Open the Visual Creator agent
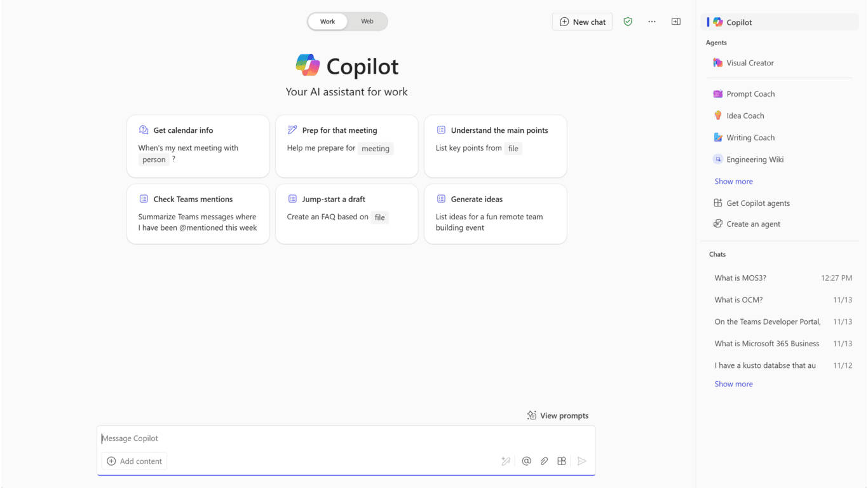Viewport: 868px width, 488px height. (x=750, y=63)
